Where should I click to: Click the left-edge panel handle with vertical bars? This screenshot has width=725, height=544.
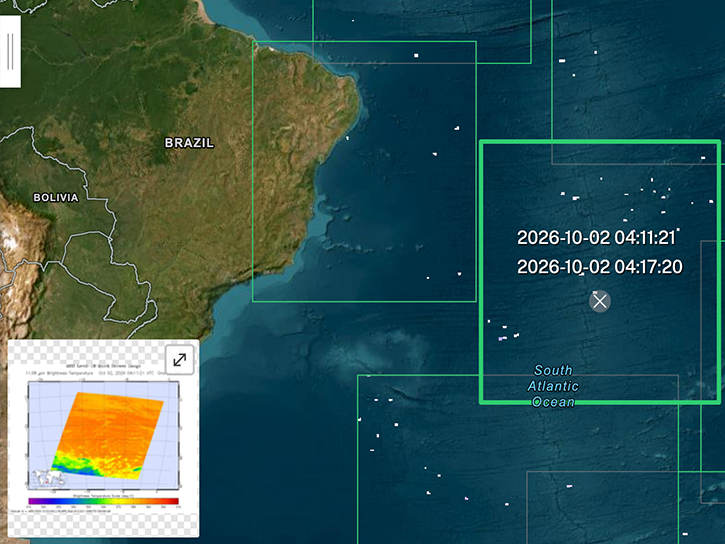(x=10, y=51)
